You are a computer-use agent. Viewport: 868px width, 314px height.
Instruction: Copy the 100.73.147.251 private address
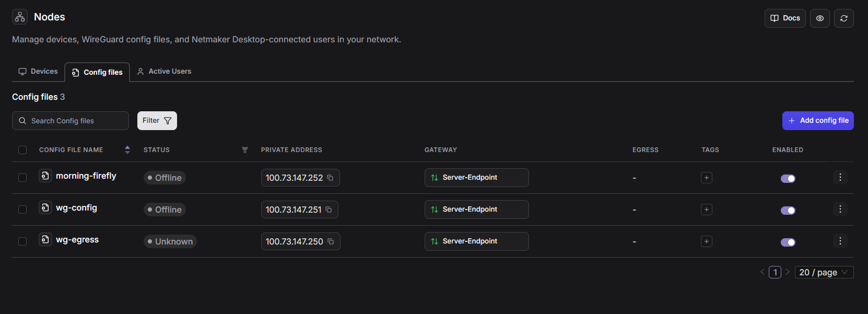coord(329,210)
